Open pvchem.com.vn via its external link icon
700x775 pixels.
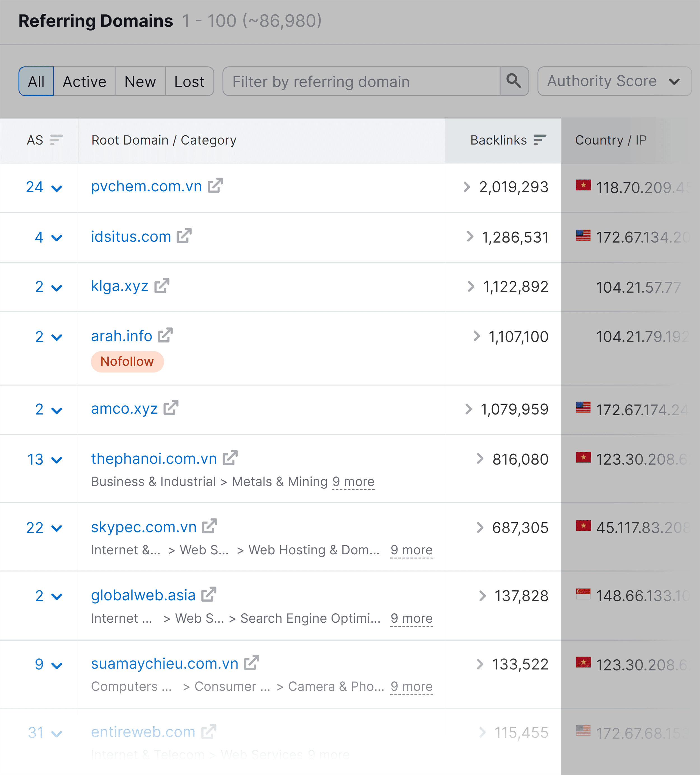(x=215, y=187)
